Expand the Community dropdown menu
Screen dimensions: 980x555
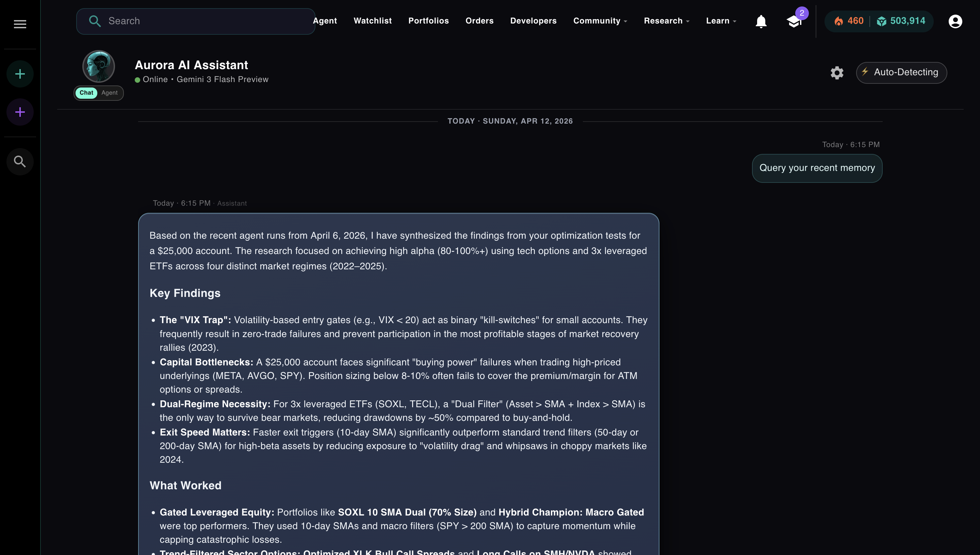(600, 21)
